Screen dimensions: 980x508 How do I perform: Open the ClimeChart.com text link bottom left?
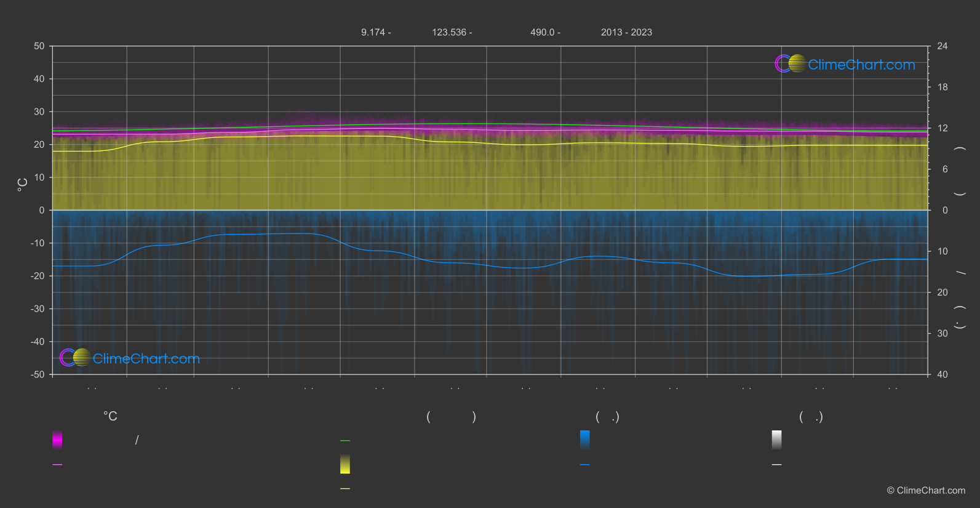(x=146, y=359)
